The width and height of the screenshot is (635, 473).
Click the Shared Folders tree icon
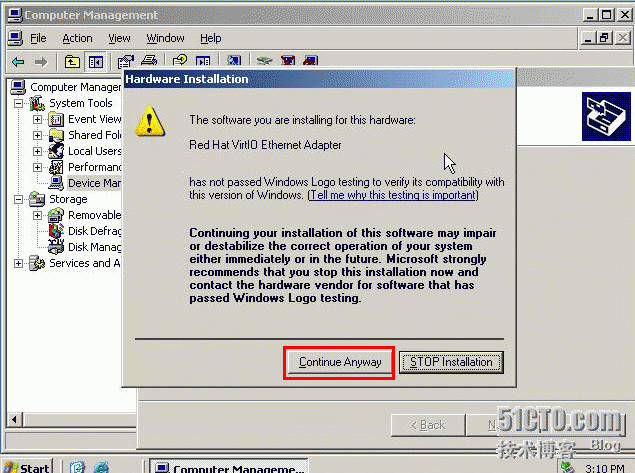56,135
